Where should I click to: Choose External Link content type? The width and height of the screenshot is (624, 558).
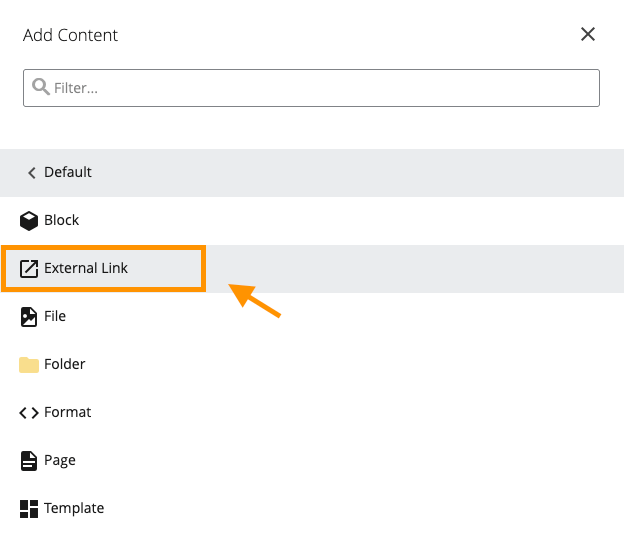coord(86,268)
